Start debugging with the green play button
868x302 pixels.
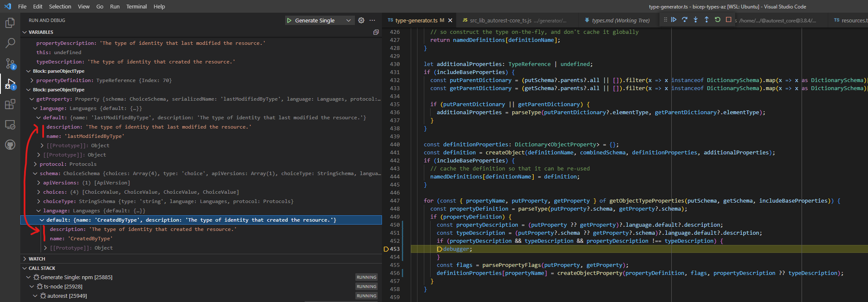tap(289, 20)
